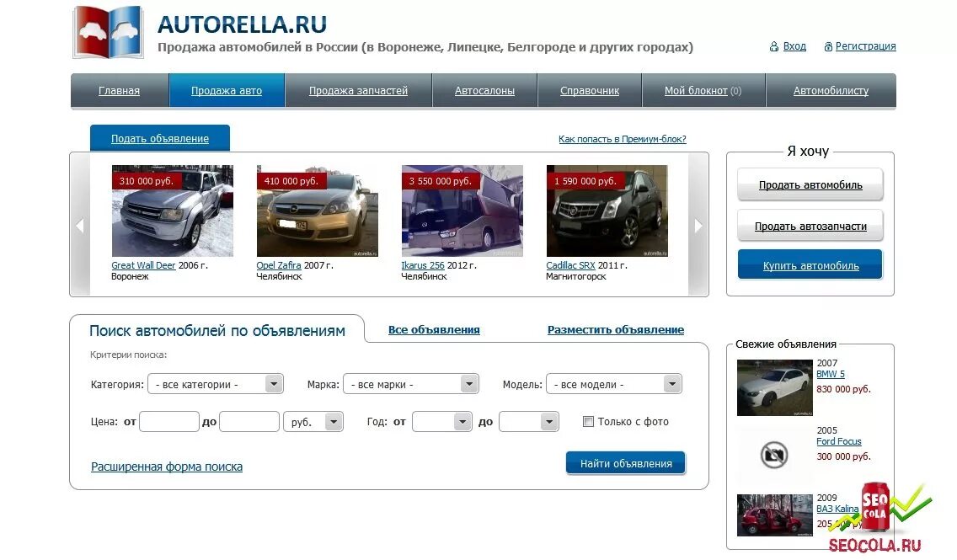Click the Autorella book logo icon
957x560 pixels.
tap(109, 32)
